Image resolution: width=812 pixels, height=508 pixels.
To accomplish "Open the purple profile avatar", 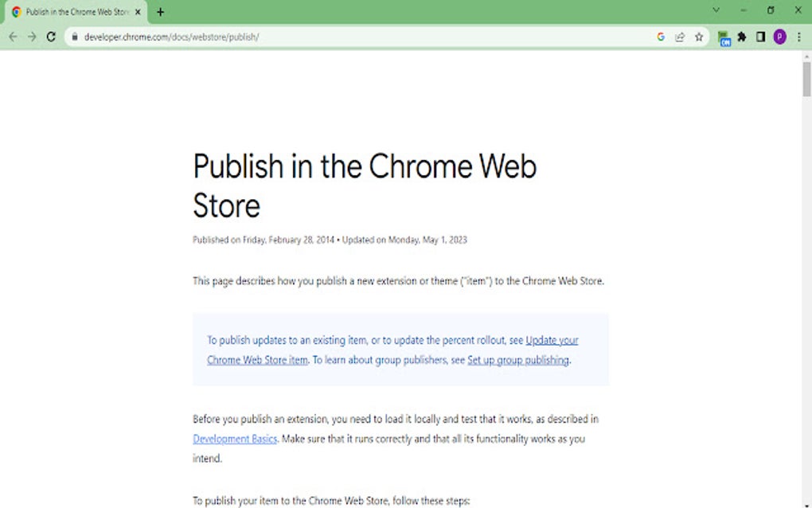I will point(780,37).
